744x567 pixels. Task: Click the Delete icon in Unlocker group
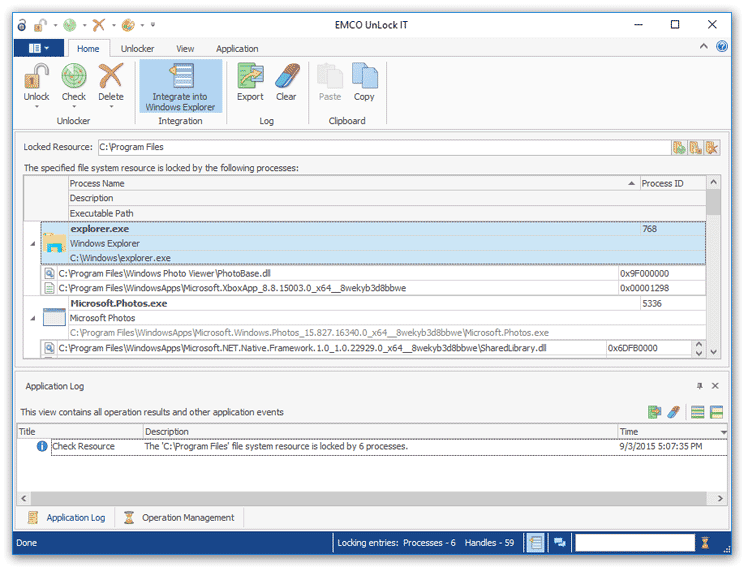tap(111, 76)
